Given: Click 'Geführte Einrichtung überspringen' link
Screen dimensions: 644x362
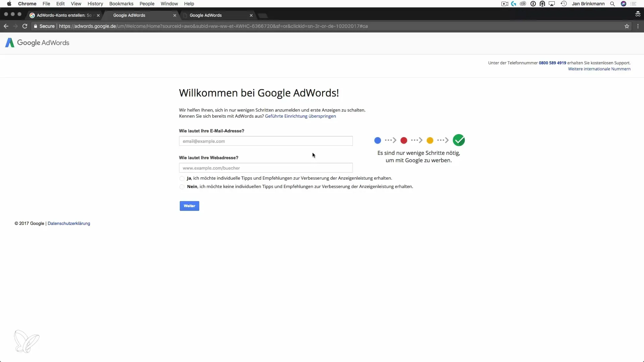Looking at the screenshot, I should tap(300, 116).
